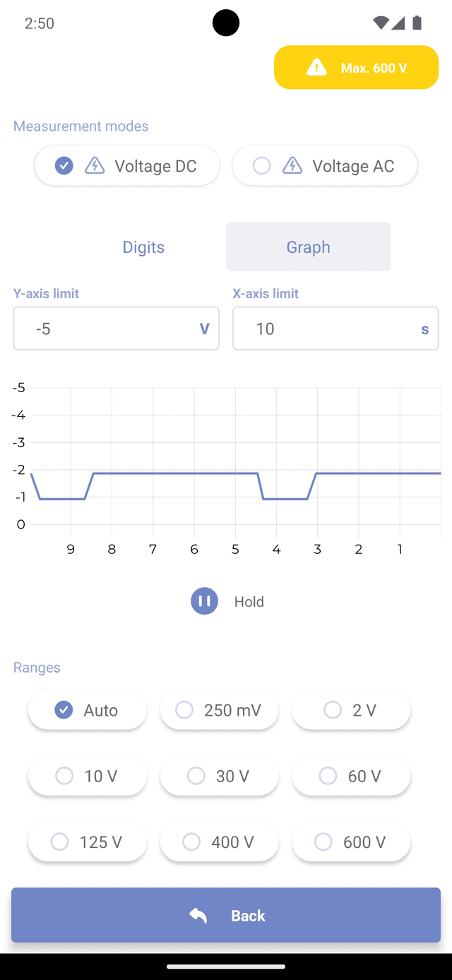Select the Voltage DC radio button

(x=64, y=165)
